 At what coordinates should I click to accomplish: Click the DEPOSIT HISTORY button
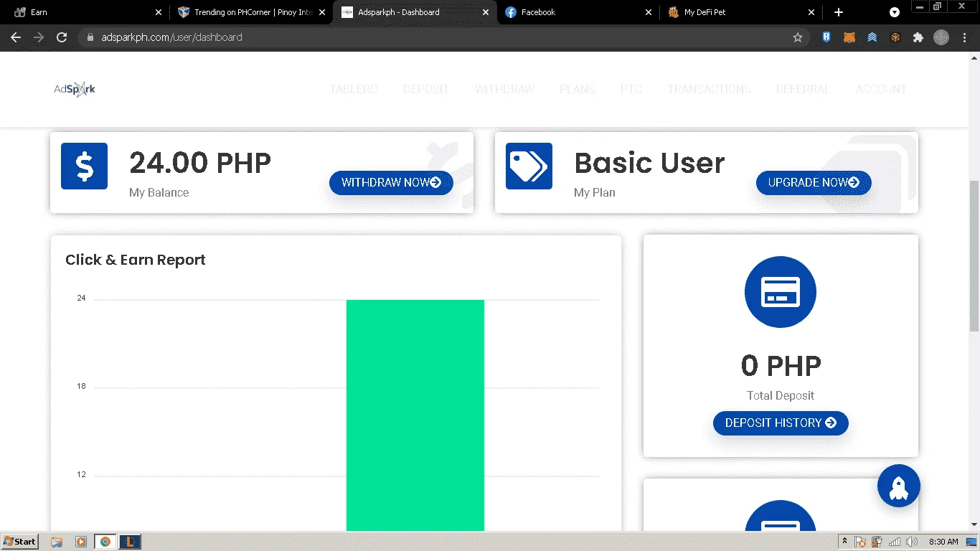(x=781, y=423)
